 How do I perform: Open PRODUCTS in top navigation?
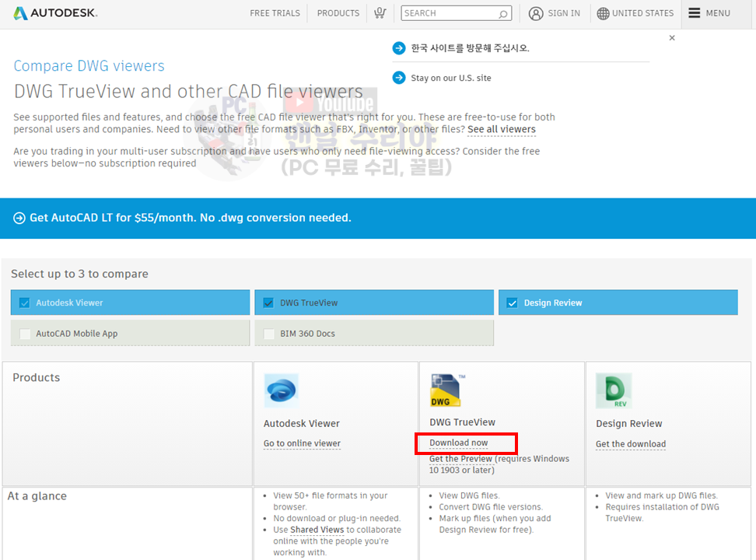338,13
